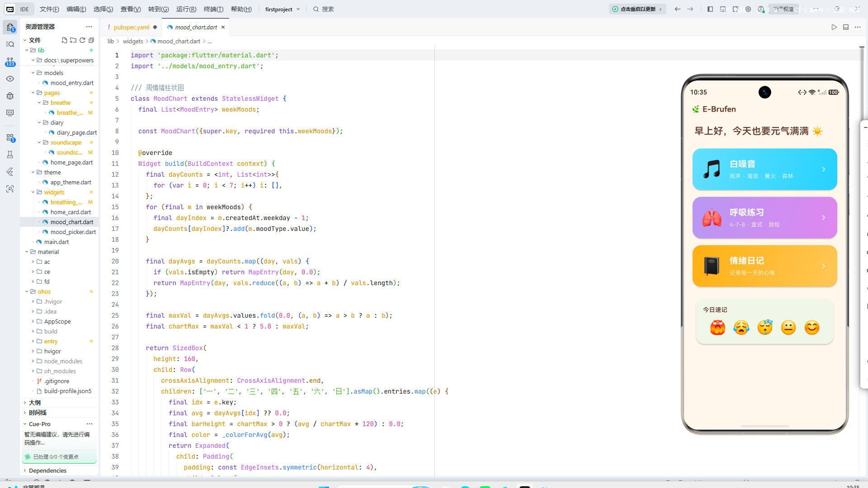Screen dimensions: 868x488
Task: Navigate back with the left arrow
Action: click(x=678, y=9)
